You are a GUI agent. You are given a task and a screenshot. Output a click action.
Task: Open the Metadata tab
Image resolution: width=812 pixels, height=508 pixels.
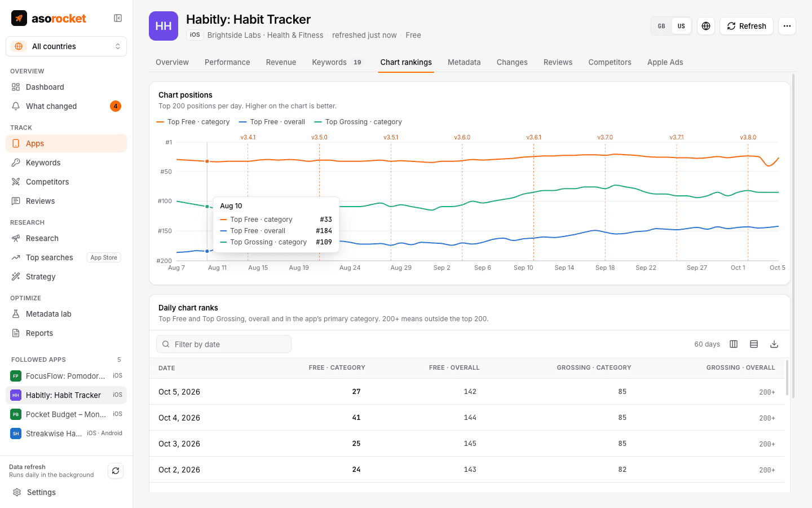464,62
